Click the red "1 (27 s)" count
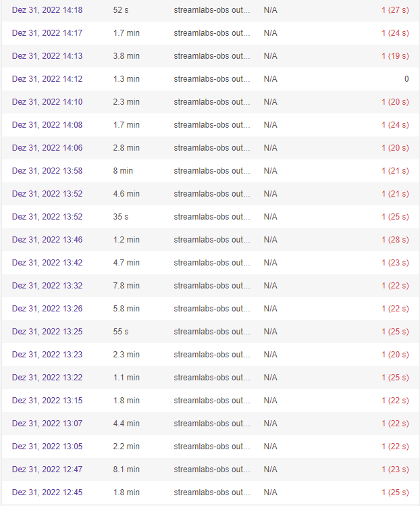This screenshot has width=420, height=506. (x=395, y=10)
